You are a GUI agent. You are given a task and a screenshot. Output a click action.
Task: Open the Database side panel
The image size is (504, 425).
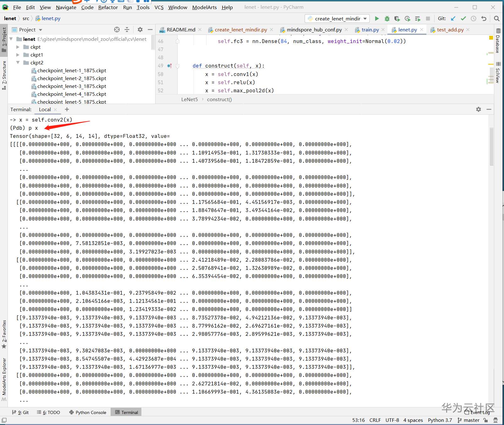click(498, 41)
